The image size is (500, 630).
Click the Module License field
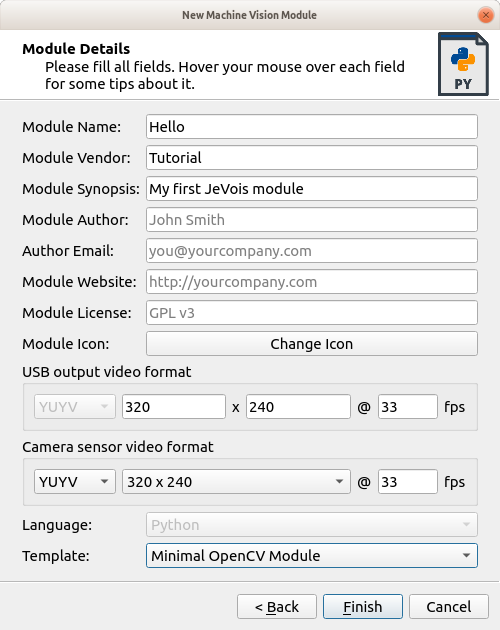point(312,312)
